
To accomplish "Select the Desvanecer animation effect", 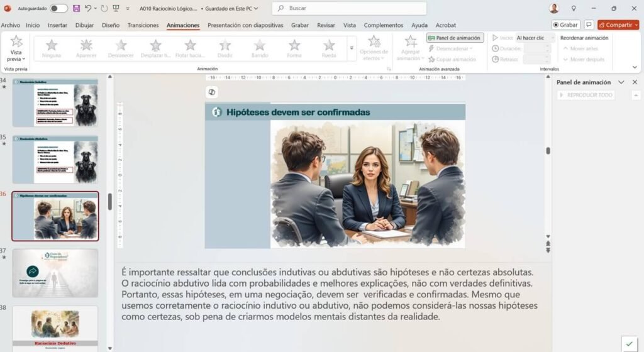I will (121, 48).
